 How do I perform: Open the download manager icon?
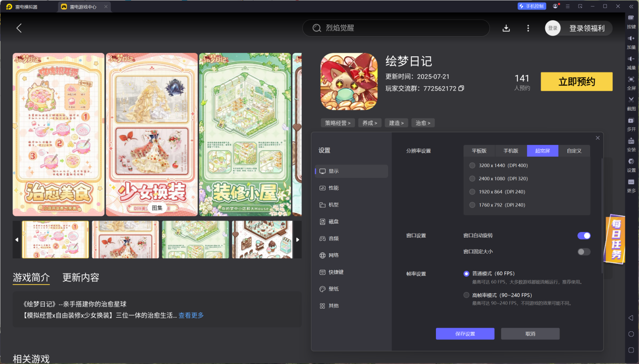tap(506, 28)
